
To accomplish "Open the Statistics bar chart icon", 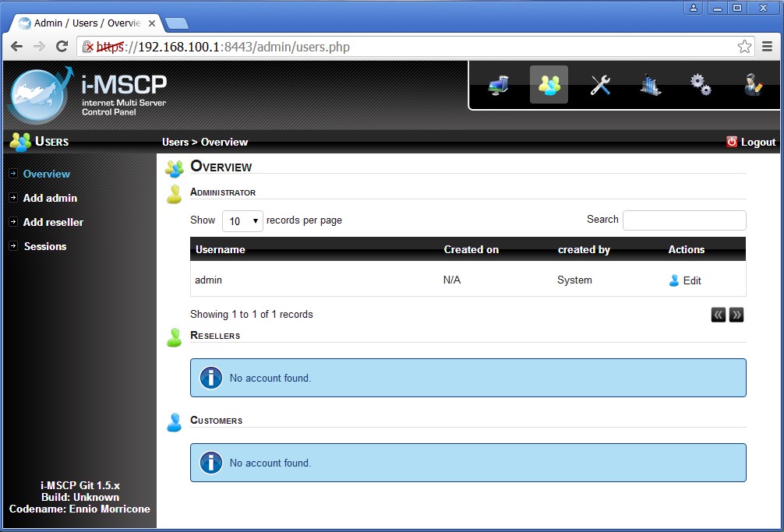I will (x=650, y=85).
